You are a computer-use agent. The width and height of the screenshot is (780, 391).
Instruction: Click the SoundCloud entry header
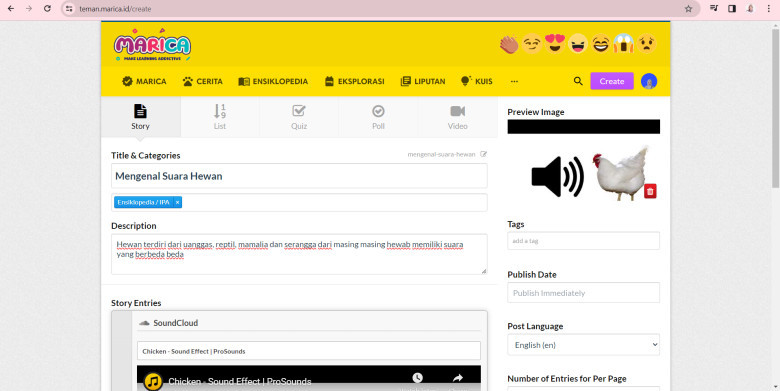point(309,323)
